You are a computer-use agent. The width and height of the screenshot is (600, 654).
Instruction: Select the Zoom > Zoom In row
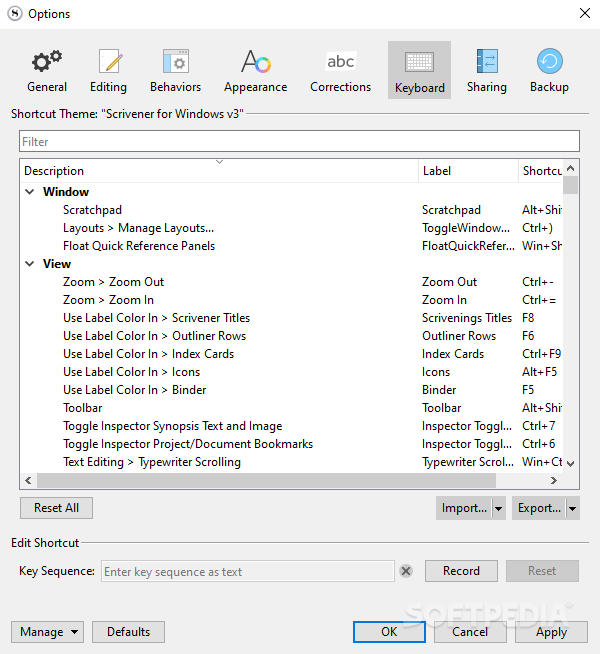pos(291,300)
